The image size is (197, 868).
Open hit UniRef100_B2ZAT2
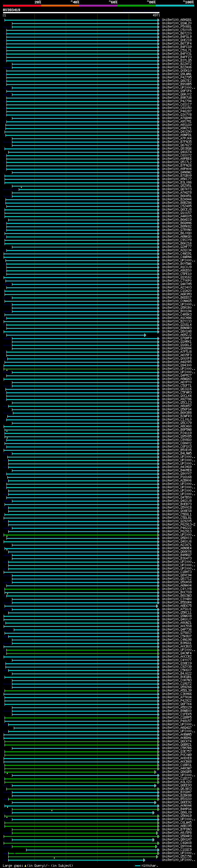click(x=176, y=64)
